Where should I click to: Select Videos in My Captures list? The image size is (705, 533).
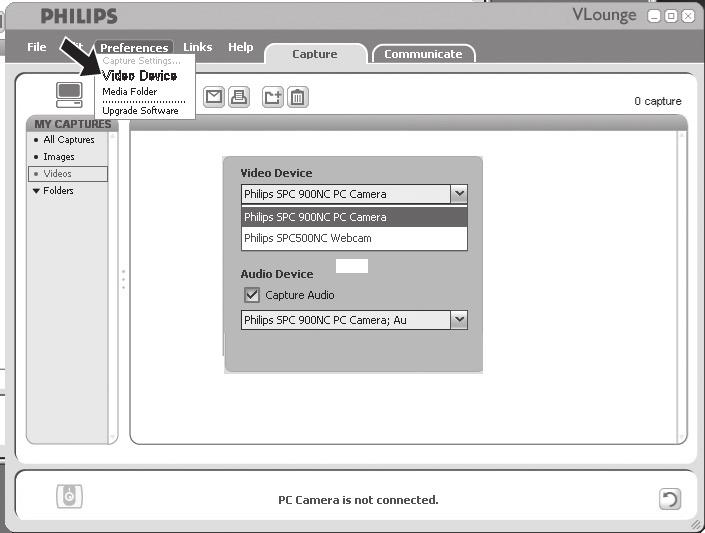coord(68,174)
